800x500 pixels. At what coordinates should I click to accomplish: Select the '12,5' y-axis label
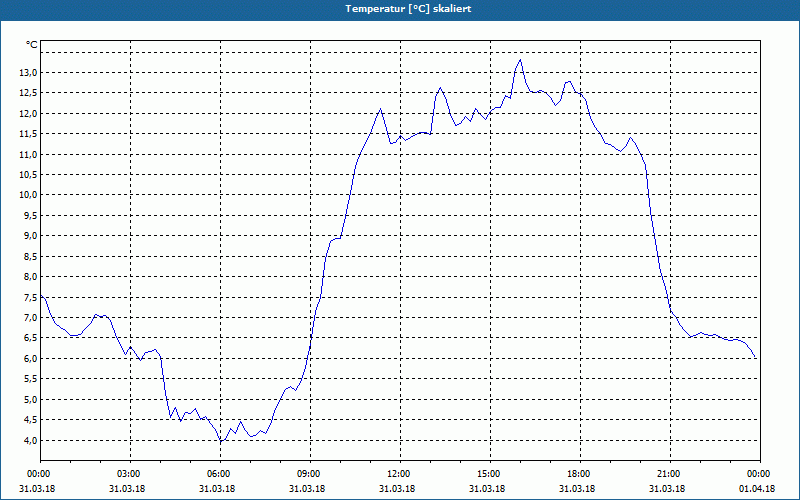(28, 93)
